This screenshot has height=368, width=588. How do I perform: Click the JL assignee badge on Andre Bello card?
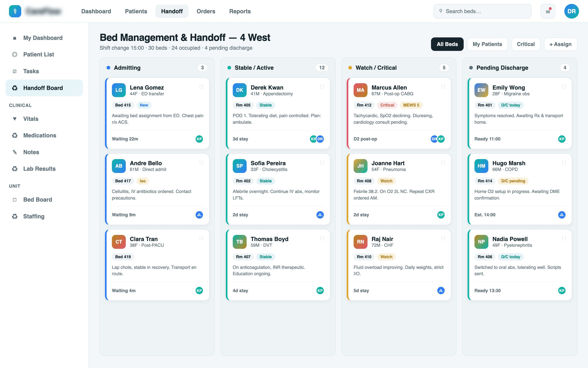coord(199,215)
